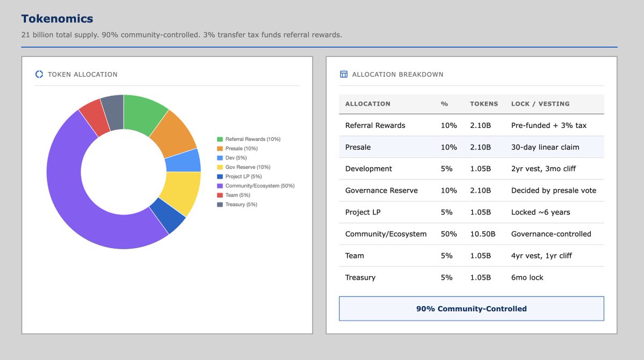The height and width of the screenshot is (360, 644).
Task: Select the Treasury table cell
Action: pos(360,277)
